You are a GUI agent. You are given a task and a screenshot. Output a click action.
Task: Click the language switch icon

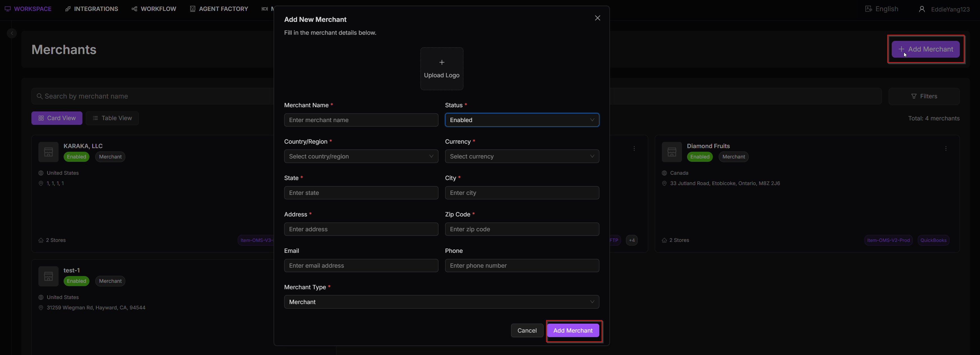[868, 9]
